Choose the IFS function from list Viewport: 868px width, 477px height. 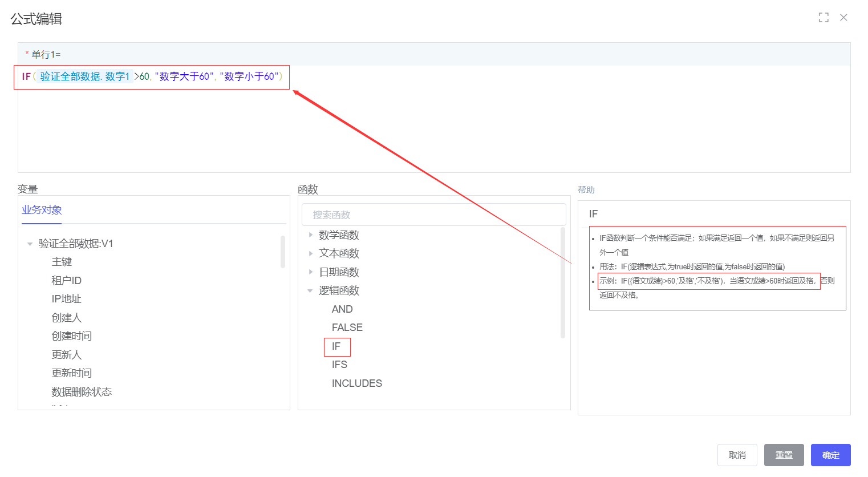pos(339,365)
